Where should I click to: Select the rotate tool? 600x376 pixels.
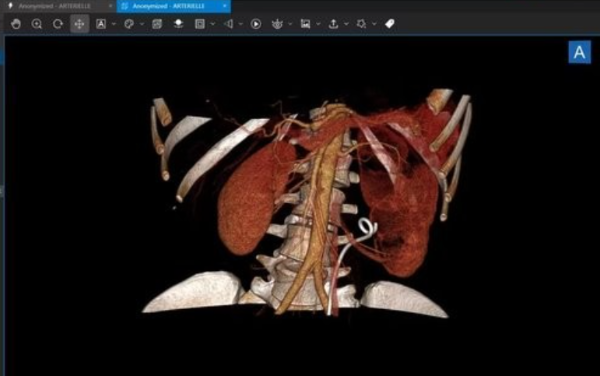(58, 24)
